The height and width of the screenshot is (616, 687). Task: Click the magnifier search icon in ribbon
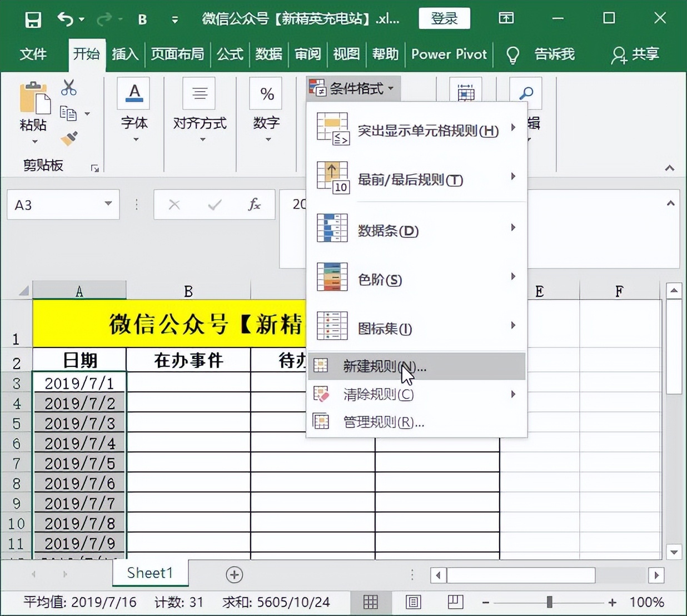526,92
